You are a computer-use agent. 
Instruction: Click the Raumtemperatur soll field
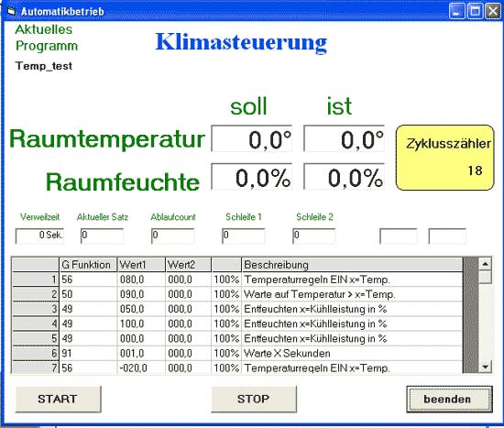point(252,138)
